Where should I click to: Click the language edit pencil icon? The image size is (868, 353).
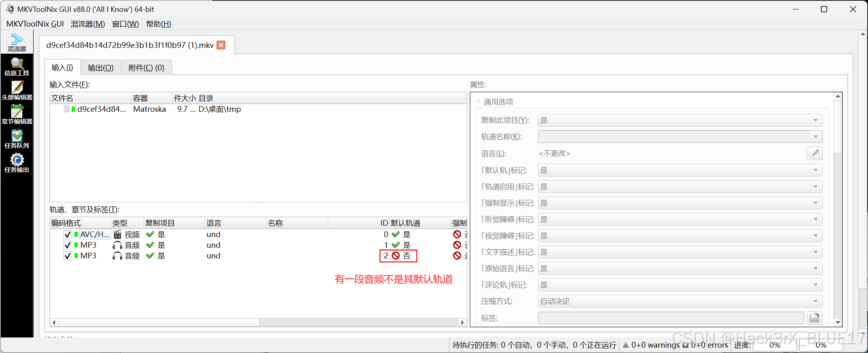[814, 154]
